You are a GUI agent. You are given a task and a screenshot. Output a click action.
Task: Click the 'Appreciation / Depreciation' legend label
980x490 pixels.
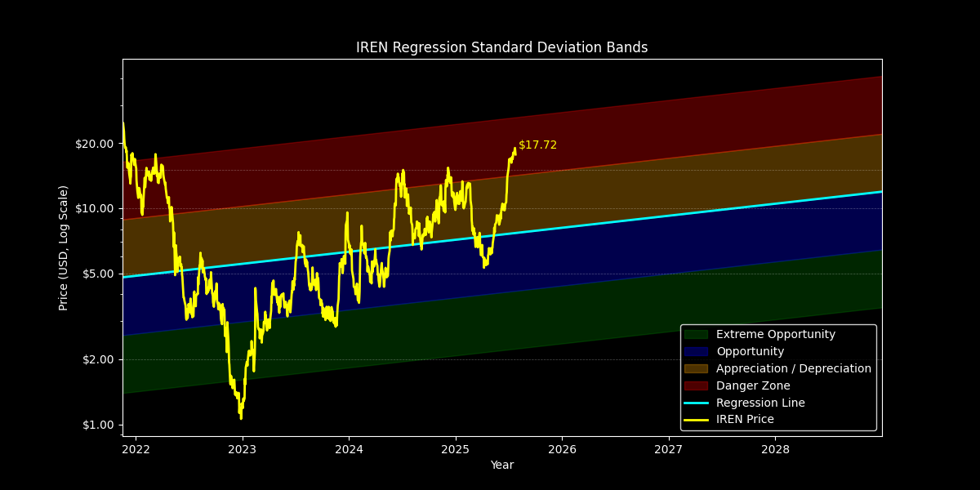pos(794,368)
